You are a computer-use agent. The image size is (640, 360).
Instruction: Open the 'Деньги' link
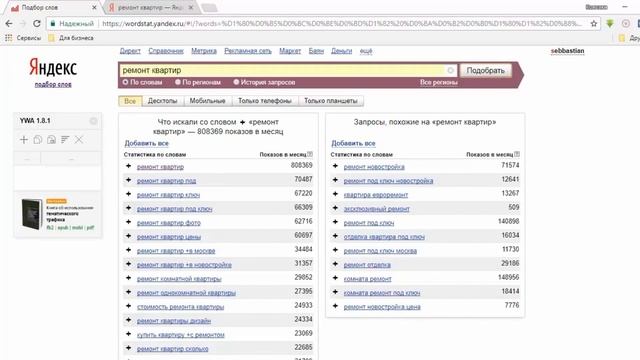click(341, 51)
